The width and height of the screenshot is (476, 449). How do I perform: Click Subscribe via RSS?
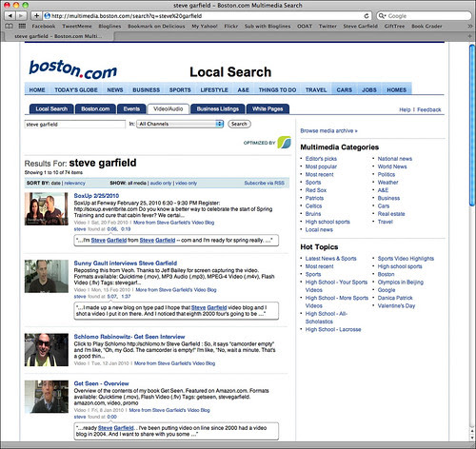pos(265,183)
